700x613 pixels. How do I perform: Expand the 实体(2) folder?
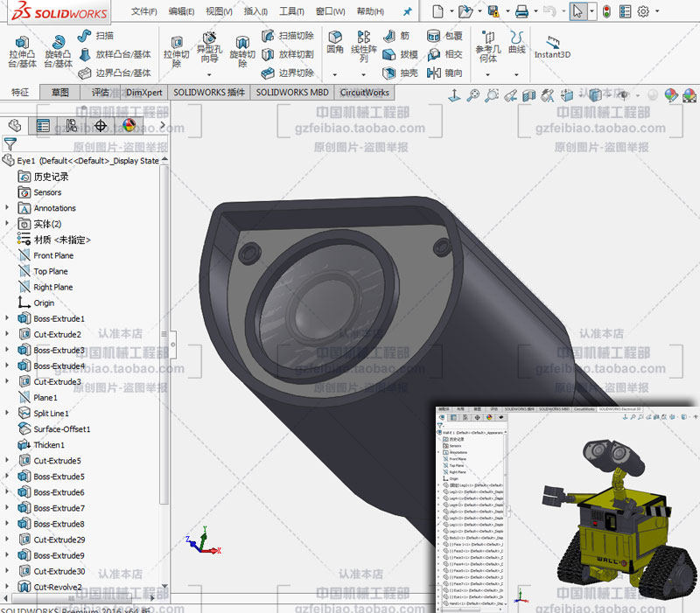[7, 223]
